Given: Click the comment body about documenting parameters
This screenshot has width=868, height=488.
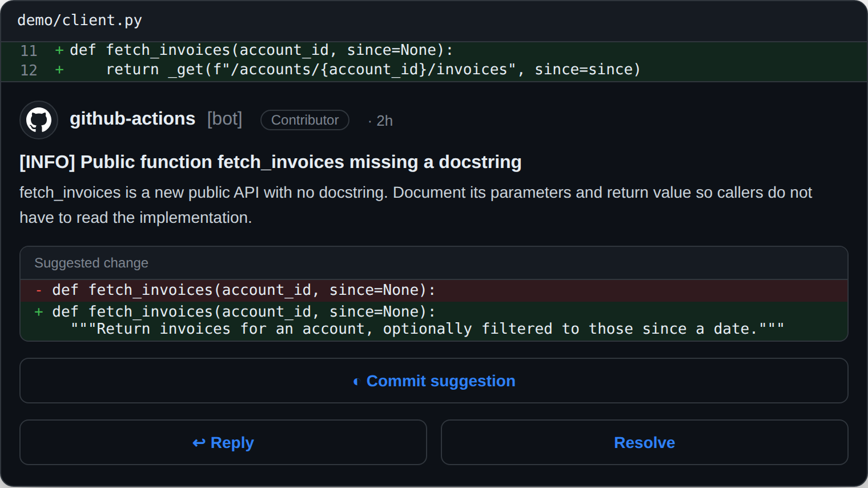Looking at the screenshot, I should 416,205.
